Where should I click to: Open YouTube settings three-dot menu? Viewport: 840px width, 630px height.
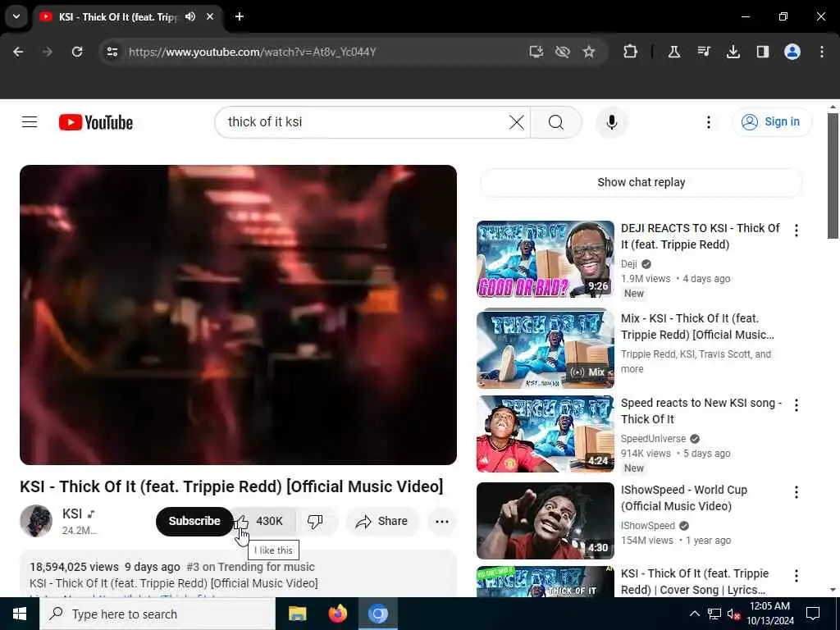click(x=708, y=122)
